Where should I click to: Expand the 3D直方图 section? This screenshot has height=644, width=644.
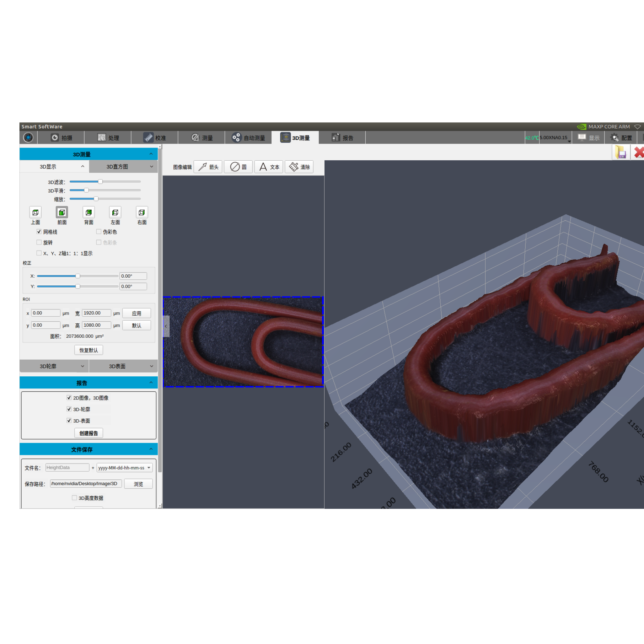pyautogui.click(x=123, y=166)
